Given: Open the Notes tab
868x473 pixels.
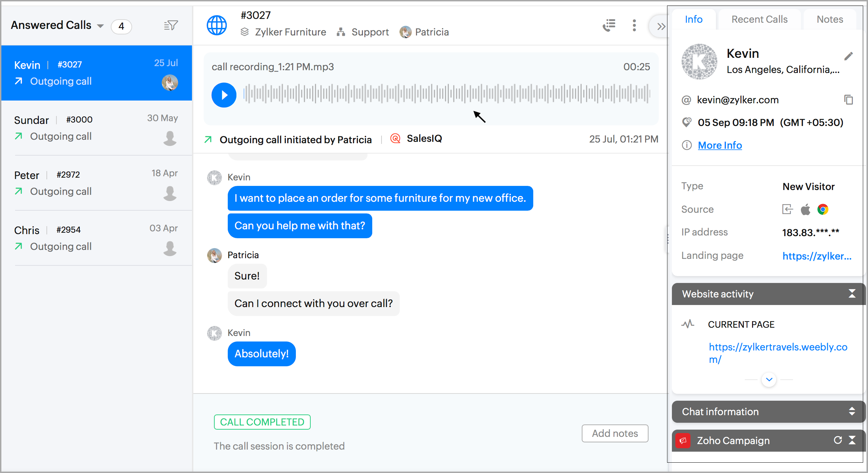Looking at the screenshot, I should coord(829,19).
